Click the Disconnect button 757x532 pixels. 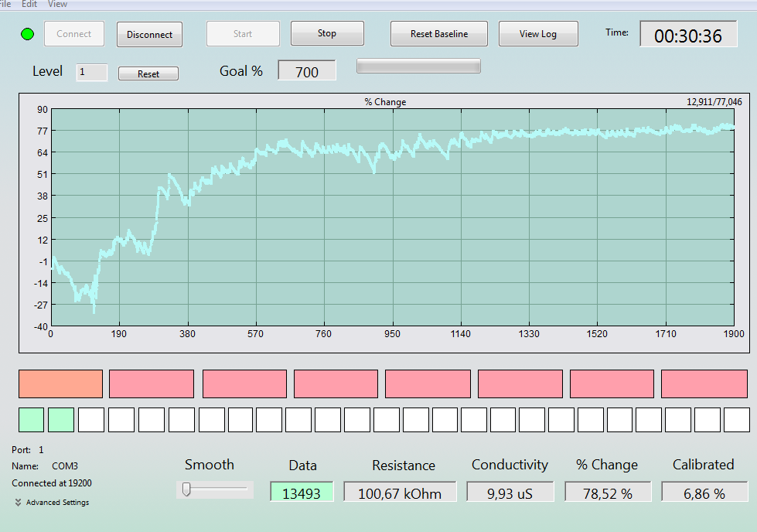(x=150, y=34)
